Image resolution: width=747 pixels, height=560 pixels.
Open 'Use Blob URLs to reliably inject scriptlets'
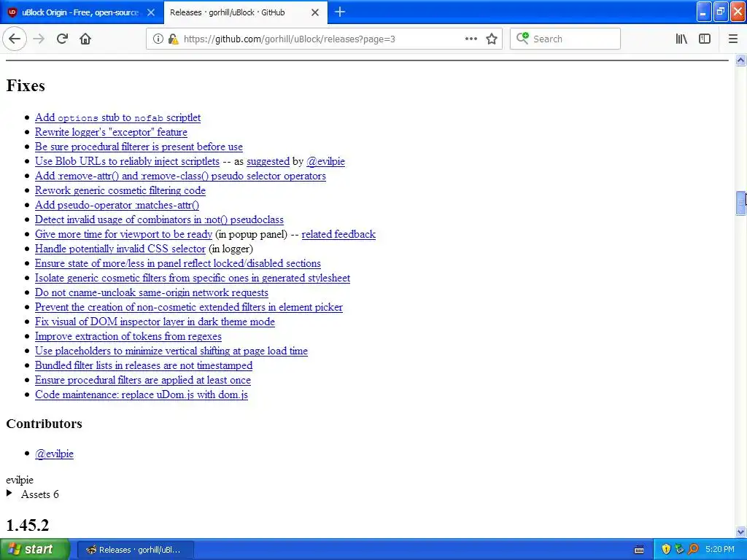[127, 161]
